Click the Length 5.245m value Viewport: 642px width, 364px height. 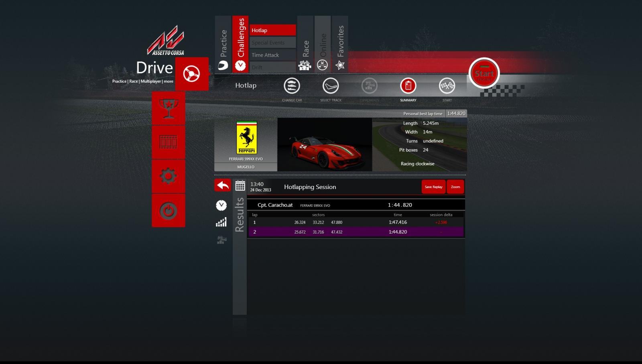[431, 123]
